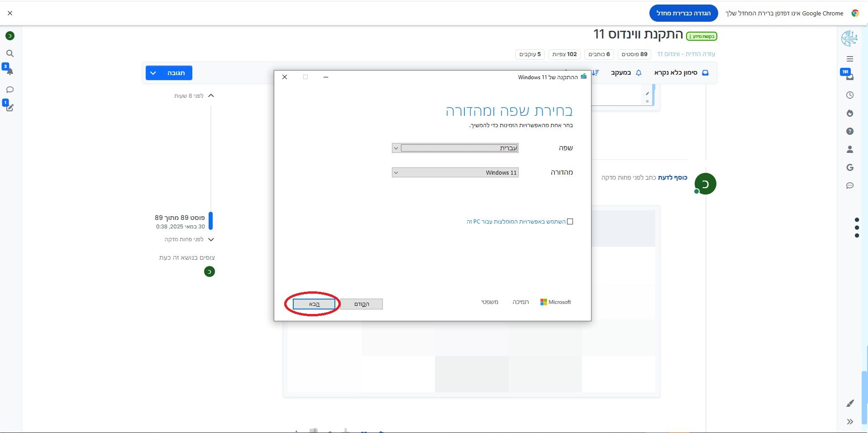
Task: Click the '6 כותבים' stat badge
Action: [599, 54]
